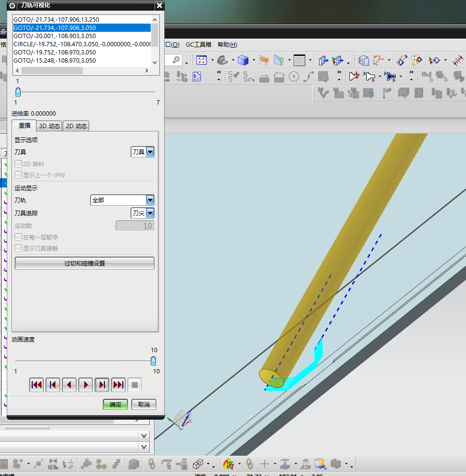Expand the 刀轨 dropdown showing 全部
466x476 pixels.
[x=150, y=200]
